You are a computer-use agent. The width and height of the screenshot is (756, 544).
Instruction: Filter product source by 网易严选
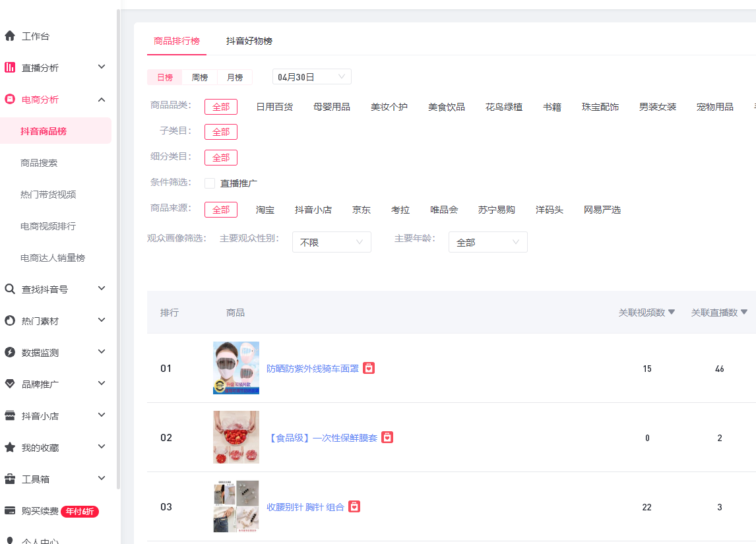602,210
